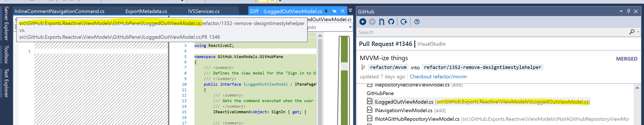Viewport: 644px width, 125px height.
Task: Close the Diff - ILoggedOutViewModel.cs tab
Action: pos(343,11)
